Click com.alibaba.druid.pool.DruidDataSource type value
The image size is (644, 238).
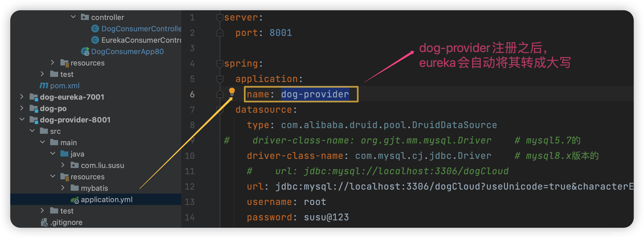coord(389,125)
